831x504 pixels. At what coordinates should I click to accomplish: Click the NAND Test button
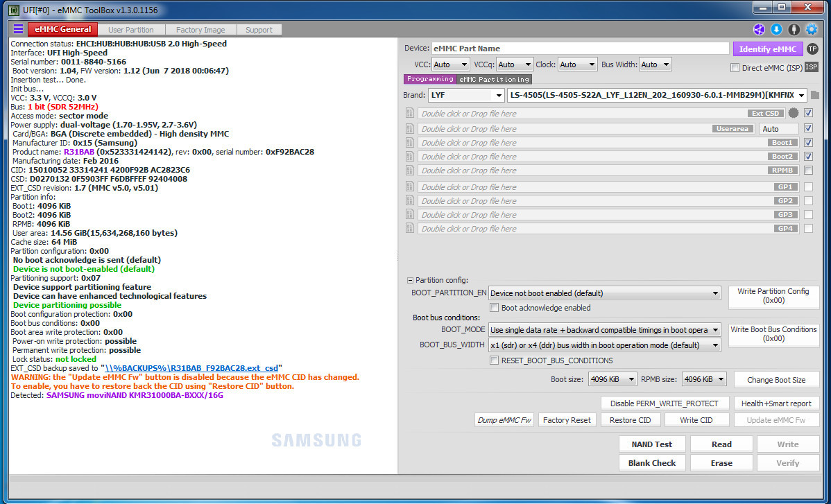tap(651, 444)
